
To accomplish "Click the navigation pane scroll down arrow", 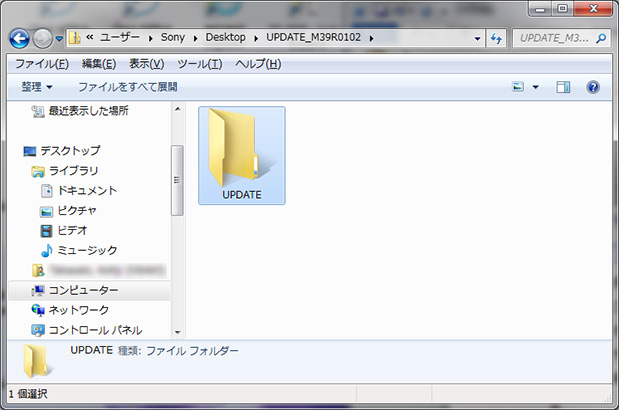I will tap(177, 332).
